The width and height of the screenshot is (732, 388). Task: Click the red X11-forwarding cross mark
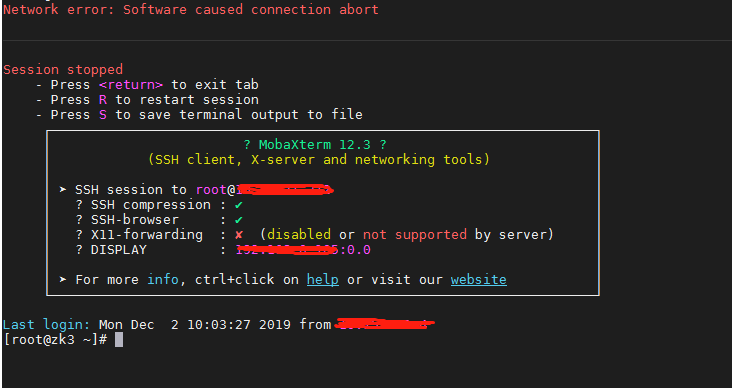(x=239, y=234)
